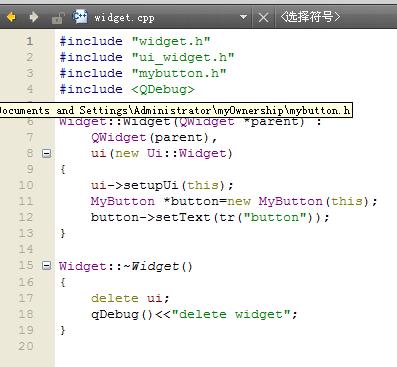The width and height of the screenshot is (397, 367).
Task: Click setText on line 12
Action: (183, 217)
